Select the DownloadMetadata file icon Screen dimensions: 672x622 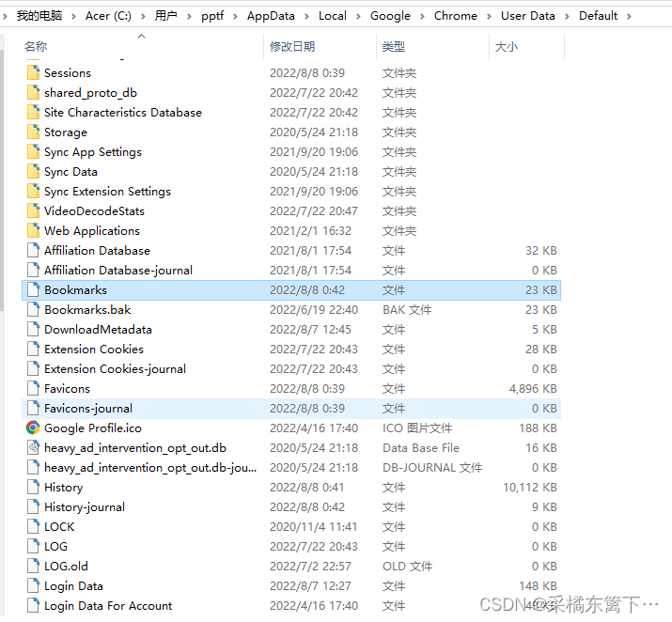pyautogui.click(x=33, y=329)
